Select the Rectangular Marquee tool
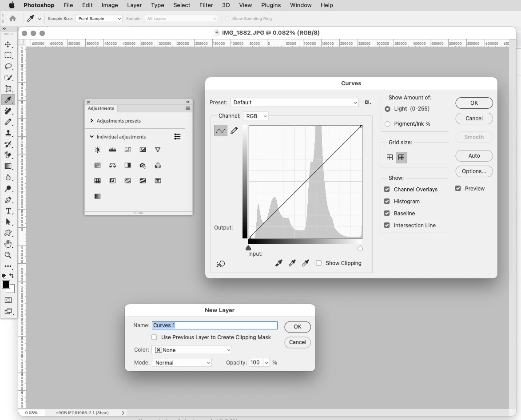Screen dimensions: 521x420 pos(8,55)
